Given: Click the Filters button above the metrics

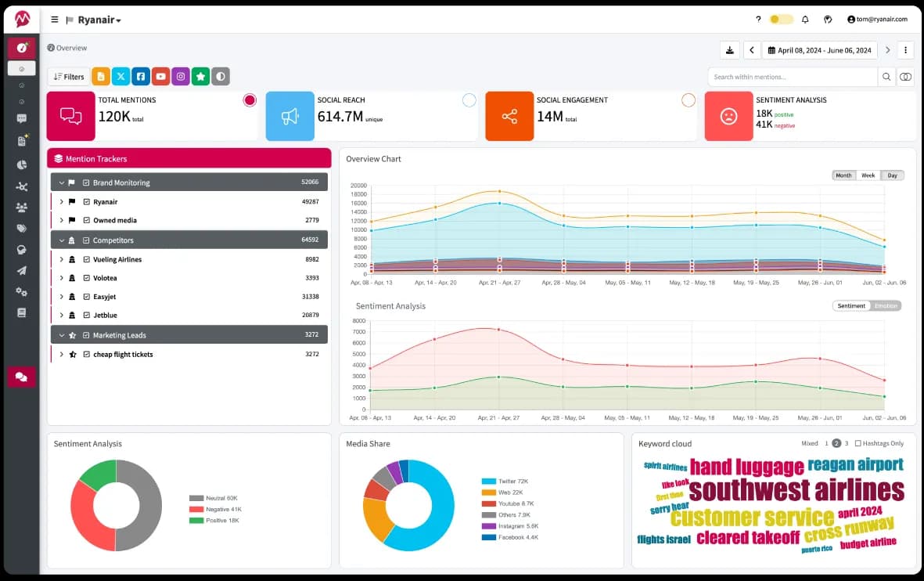Looking at the screenshot, I should pos(68,76).
